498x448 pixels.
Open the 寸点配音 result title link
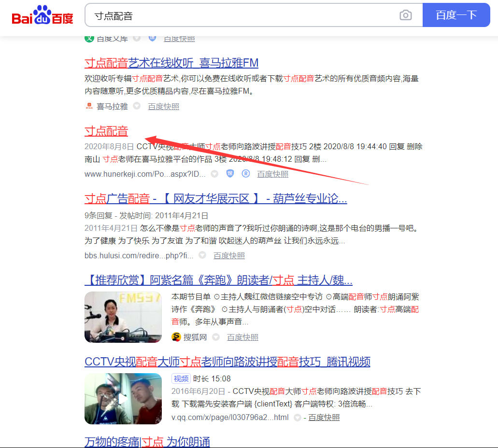click(x=106, y=131)
